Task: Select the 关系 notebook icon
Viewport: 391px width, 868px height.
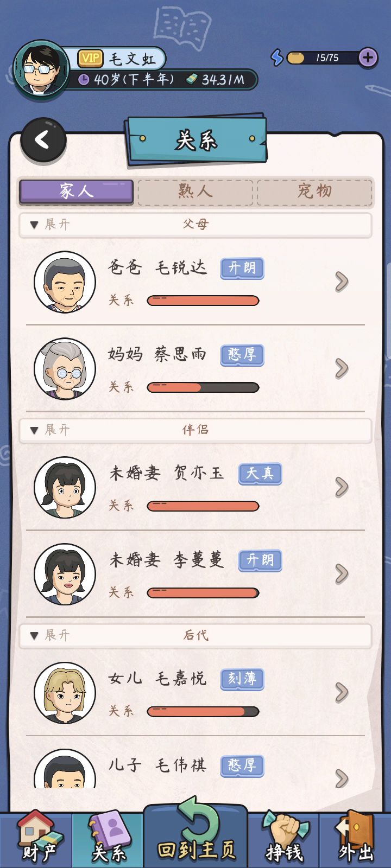Action: (x=108, y=838)
